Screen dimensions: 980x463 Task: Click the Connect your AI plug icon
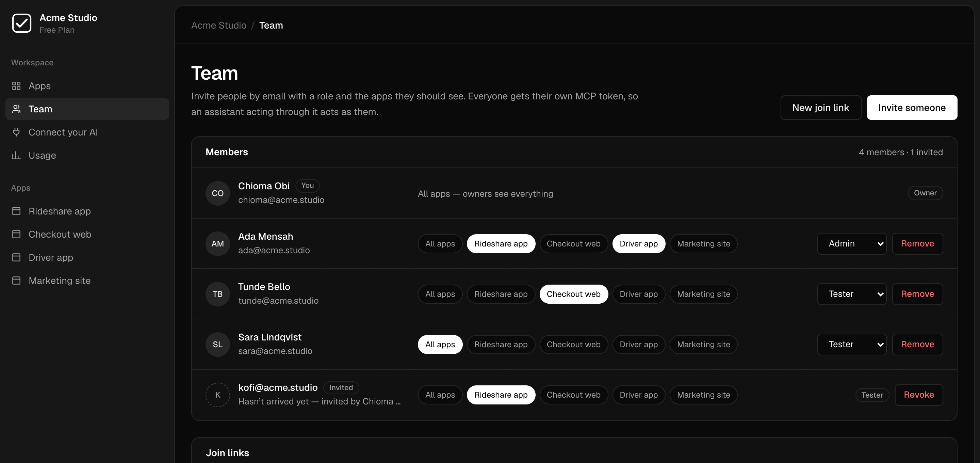[16, 132]
